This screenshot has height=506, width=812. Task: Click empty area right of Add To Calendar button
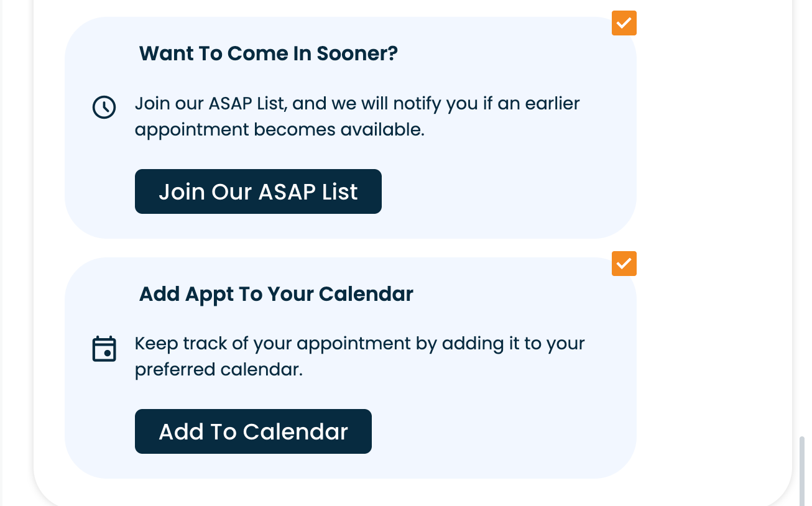click(497, 431)
